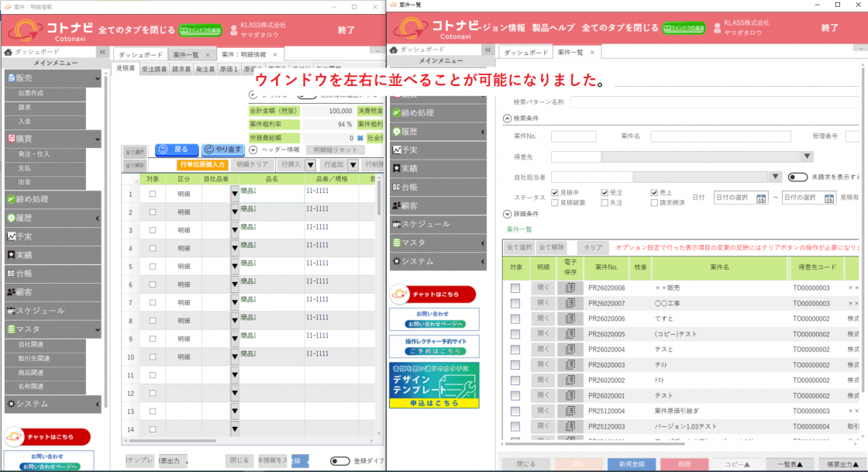Open the 行挿入 dropdown arrow
The image size is (868, 472).
[310, 164]
